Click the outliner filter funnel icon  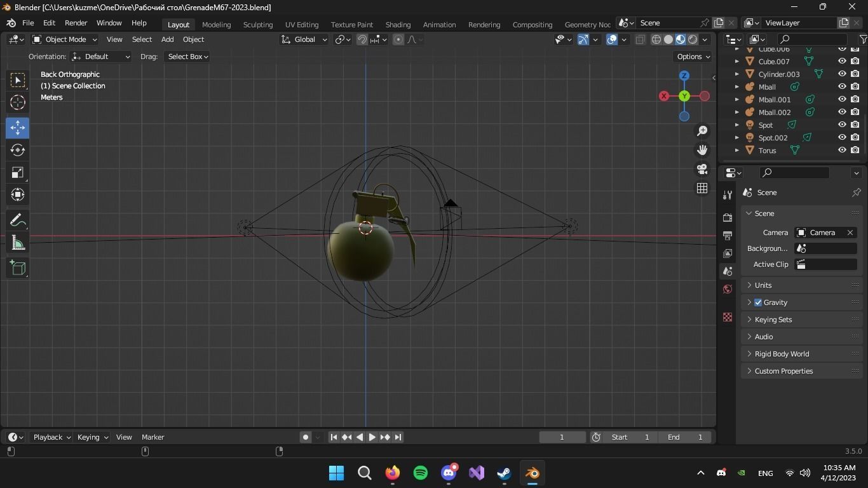pyautogui.click(x=863, y=39)
